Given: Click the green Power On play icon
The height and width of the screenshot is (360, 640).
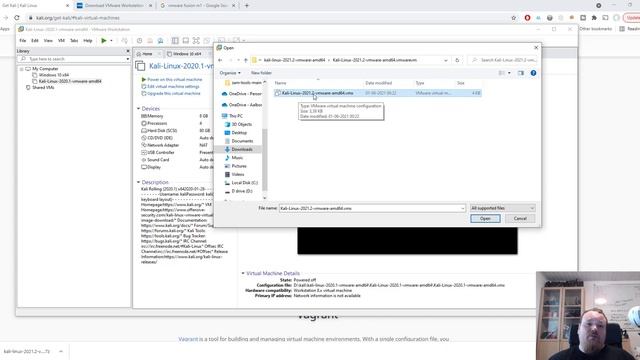Looking at the screenshot, I should tap(104, 40).
